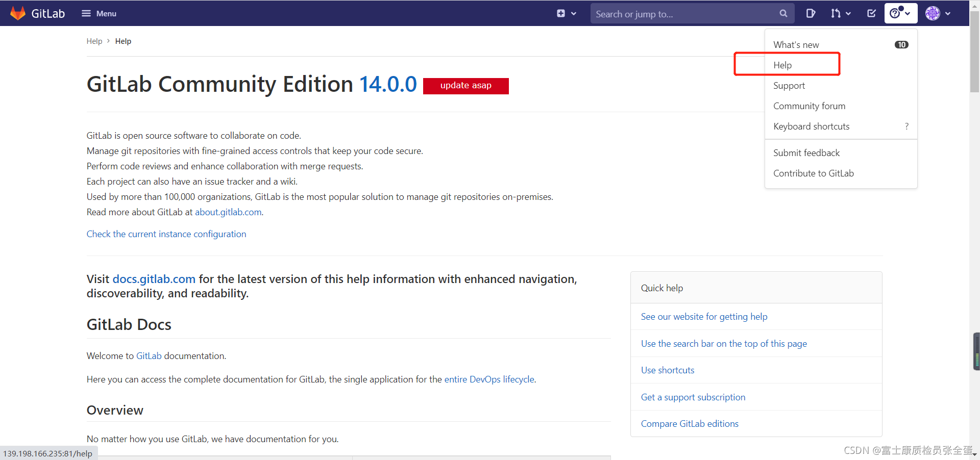Screen dimensions: 980x460
Task: Open the docs.gitlab.com link
Action: (154, 279)
